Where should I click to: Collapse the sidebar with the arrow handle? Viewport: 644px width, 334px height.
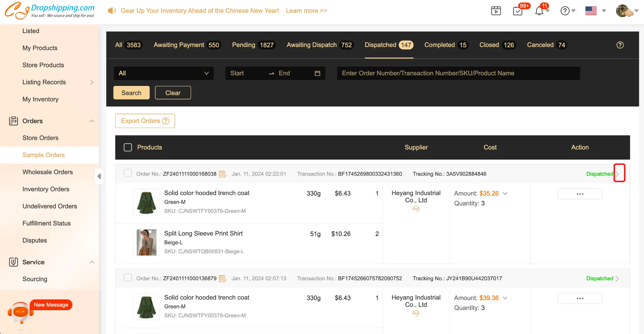point(99,176)
